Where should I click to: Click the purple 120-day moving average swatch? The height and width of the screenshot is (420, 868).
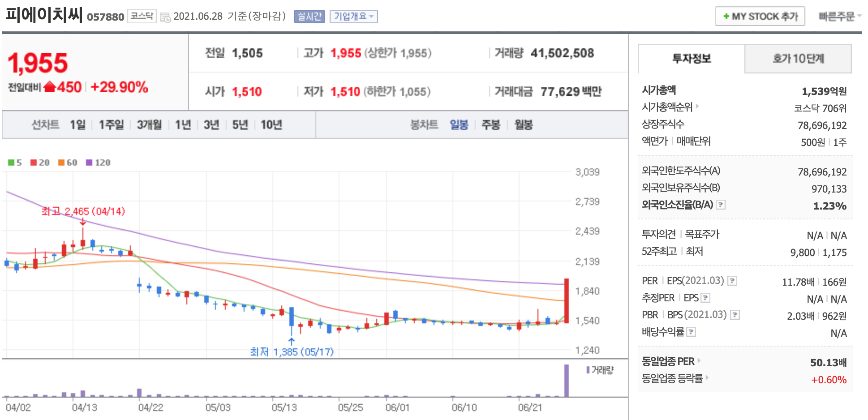(x=89, y=163)
